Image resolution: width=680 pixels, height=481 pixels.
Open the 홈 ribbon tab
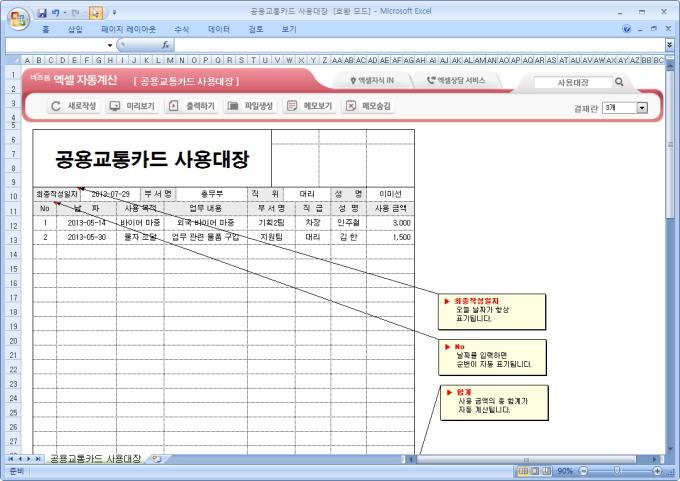46,29
